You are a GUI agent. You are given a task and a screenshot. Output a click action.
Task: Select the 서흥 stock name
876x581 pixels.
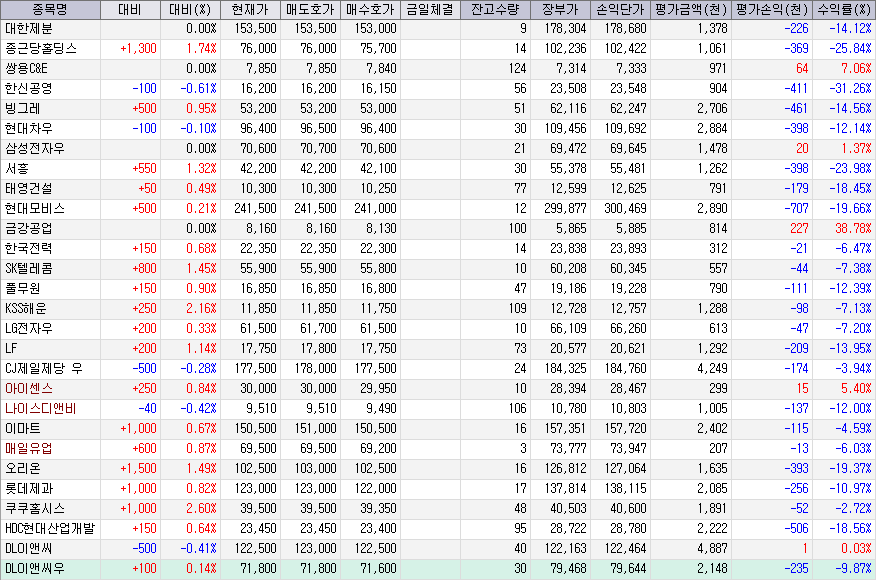pyautogui.click(x=16, y=169)
